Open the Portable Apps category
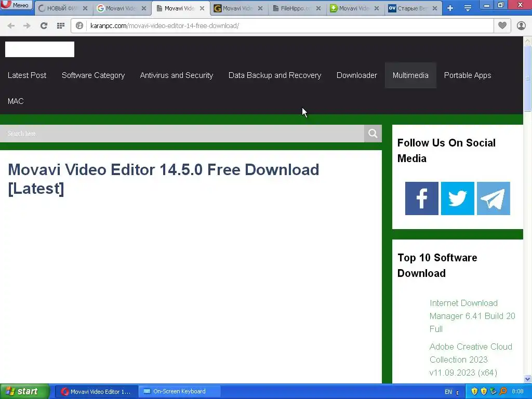This screenshot has width=532, height=399. [468, 75]
